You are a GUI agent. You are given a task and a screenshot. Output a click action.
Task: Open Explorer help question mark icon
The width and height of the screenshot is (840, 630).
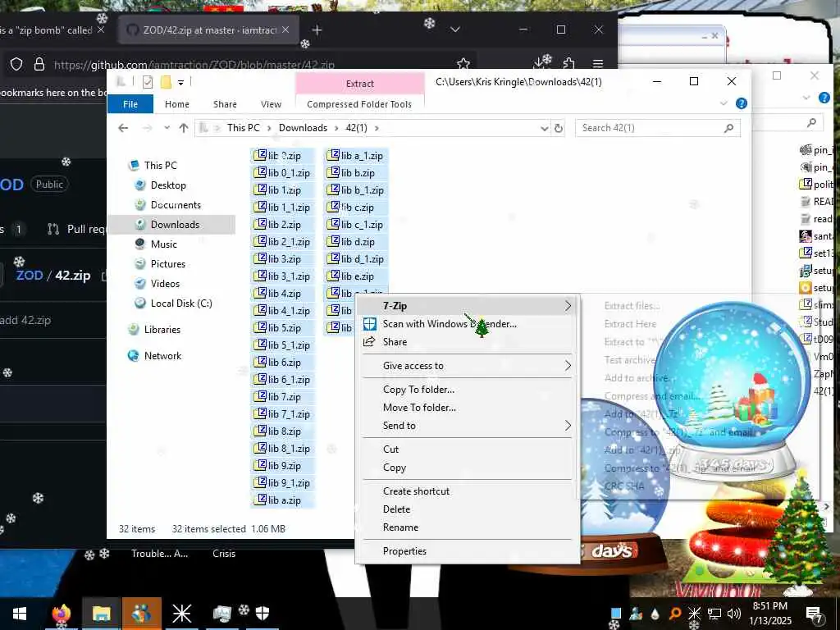[x=742, y=103]
